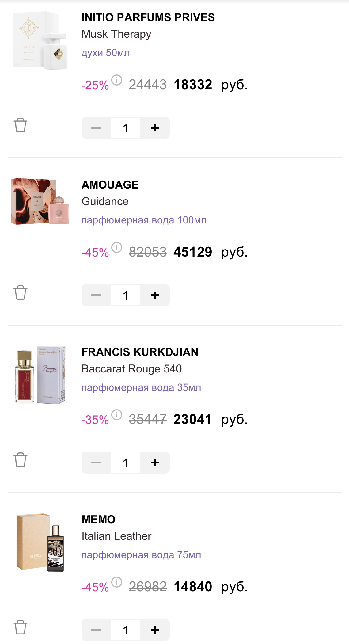Screen dimensions: 349x644
Task: Open the AMOUAGE brand title
Action: pos(110,185)
